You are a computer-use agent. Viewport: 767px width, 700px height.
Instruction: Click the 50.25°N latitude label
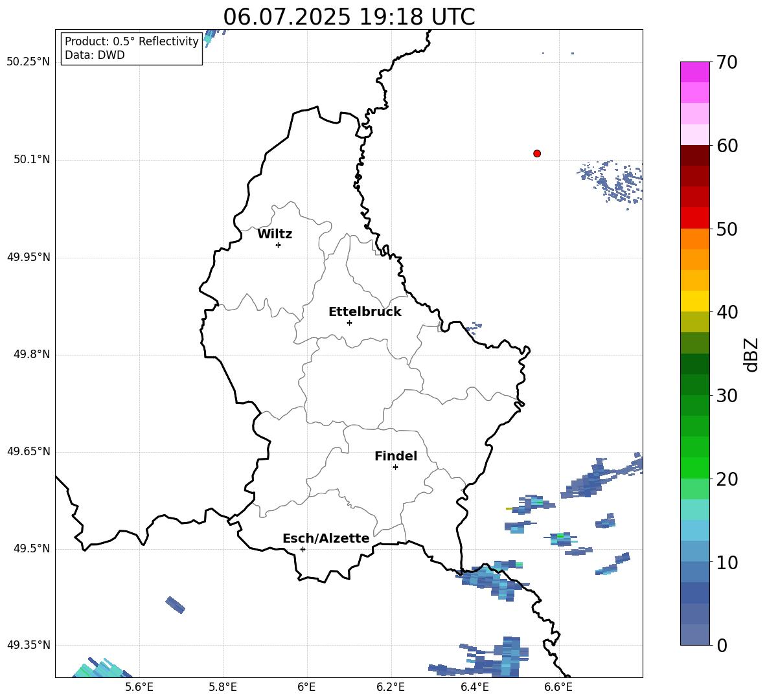click(x=29, y=62)
